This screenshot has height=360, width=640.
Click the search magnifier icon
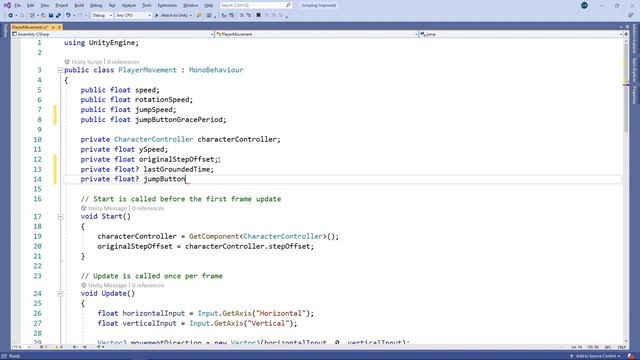(288, 5)
